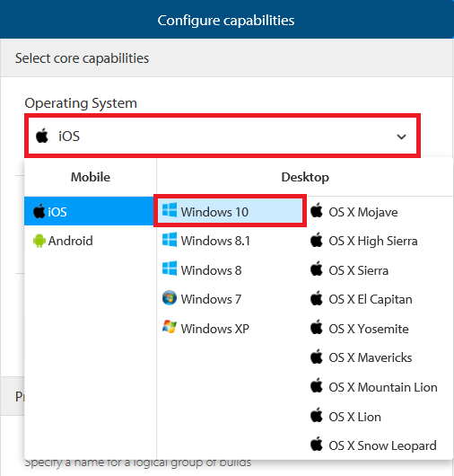This screenshot has width=454, height=476.
Task: Click the Windows 8.1 logo icon
Action: tap(170, 240)
